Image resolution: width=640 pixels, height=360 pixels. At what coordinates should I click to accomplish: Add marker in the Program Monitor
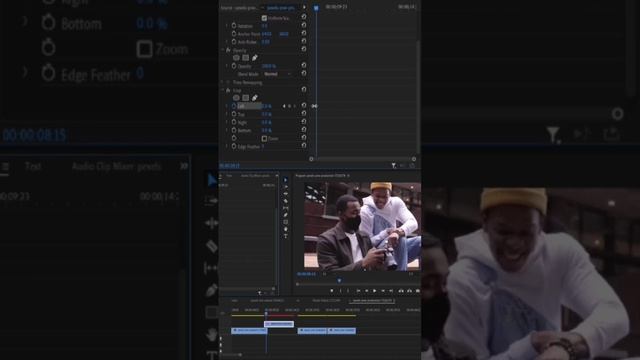pos(332,291)
